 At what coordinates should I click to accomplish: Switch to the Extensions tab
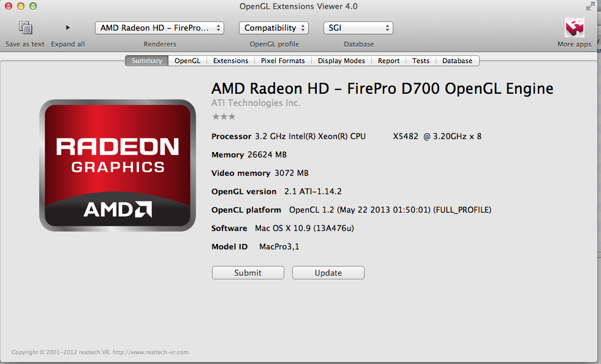[x=231, y=61]
